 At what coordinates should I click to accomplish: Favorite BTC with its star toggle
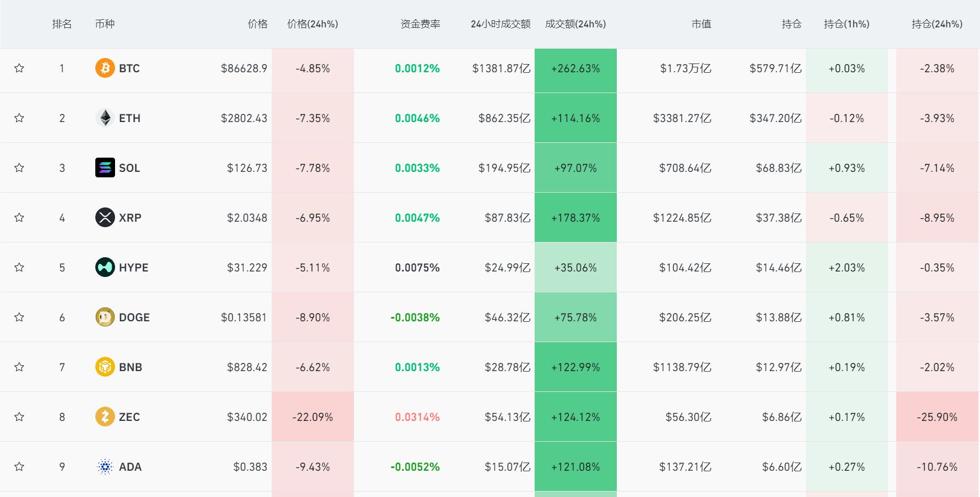click(x=19, y=68)
